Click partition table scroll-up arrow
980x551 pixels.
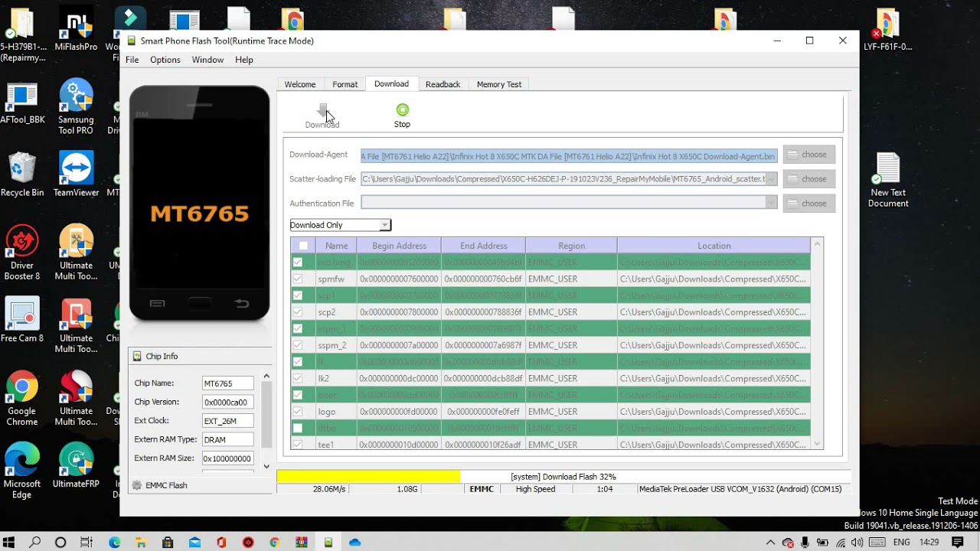tap(817, 244)
